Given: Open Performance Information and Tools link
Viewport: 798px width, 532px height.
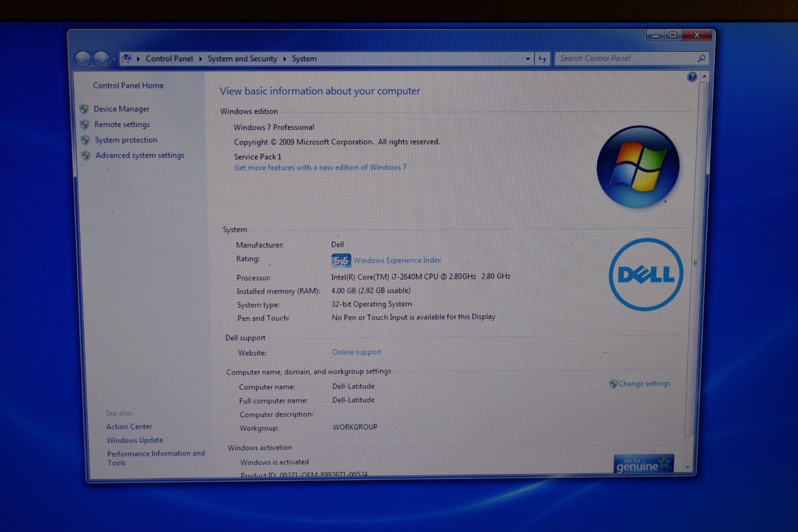Looking at the screenshot, I should [x=156, y=458].
